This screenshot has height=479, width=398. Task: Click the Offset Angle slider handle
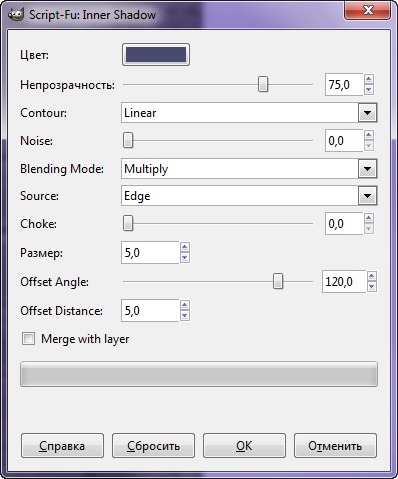coord(278,281)
